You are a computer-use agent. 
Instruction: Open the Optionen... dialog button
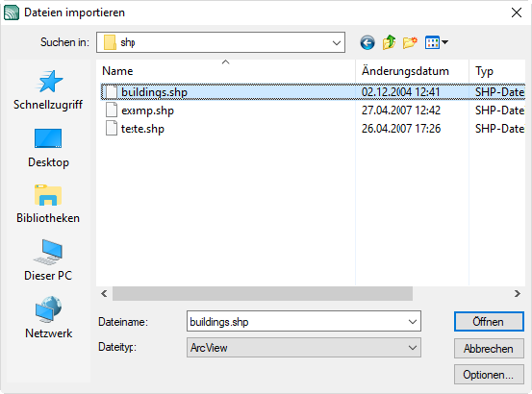(489, 375)
